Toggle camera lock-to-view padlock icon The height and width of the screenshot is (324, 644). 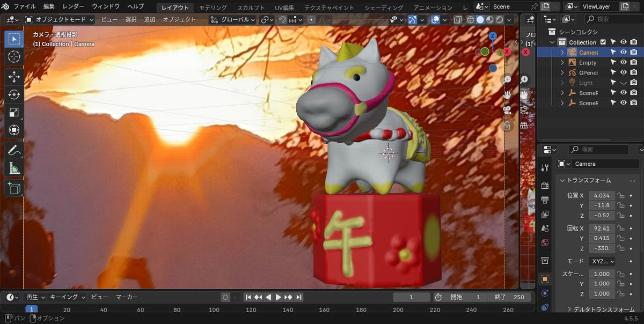[507, 126]
